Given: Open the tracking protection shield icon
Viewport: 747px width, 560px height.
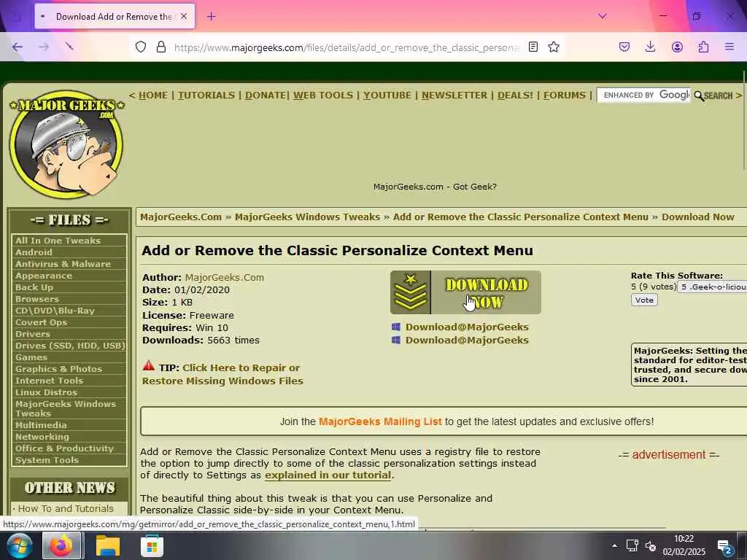Looking at the screenshot, I should click(141, 47).
